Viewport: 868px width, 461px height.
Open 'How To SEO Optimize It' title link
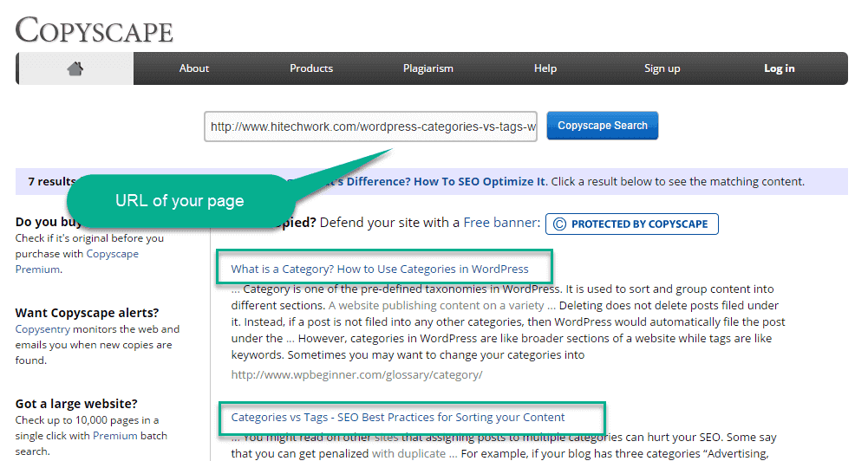pyautogui.click(x=480, y=181)
